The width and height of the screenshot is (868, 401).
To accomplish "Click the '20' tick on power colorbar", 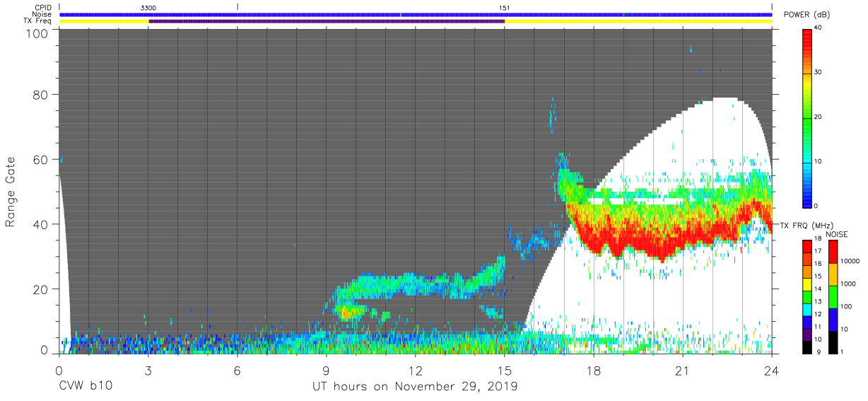I will coord(819,117).
